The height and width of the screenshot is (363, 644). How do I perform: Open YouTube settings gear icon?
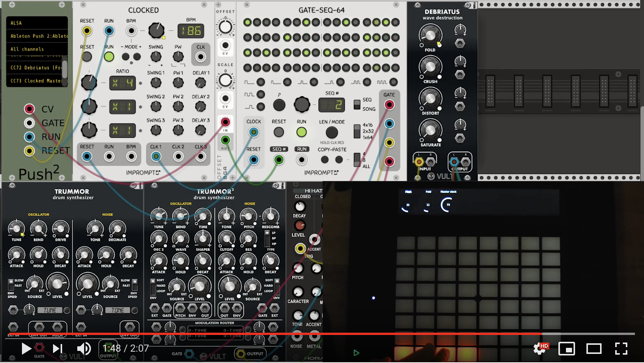pyautogui.click(x=540, y=348)
